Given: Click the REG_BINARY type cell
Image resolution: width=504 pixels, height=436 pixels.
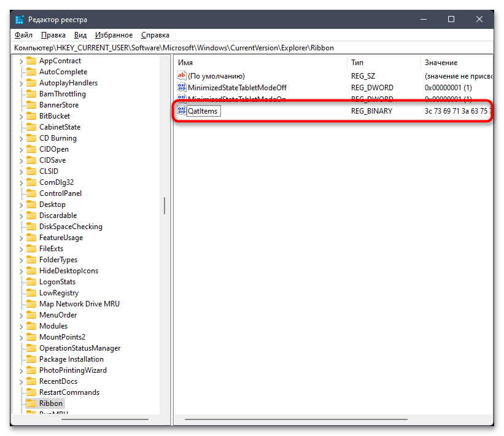Looking at the screenshot, I should [371, 111].
